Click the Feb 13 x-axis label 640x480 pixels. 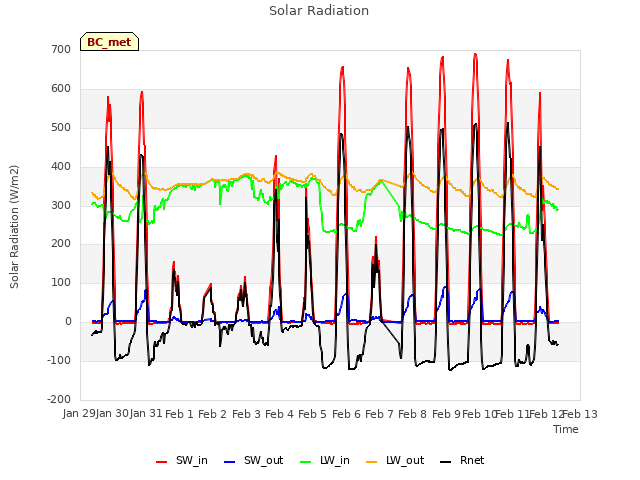[580, 414]
